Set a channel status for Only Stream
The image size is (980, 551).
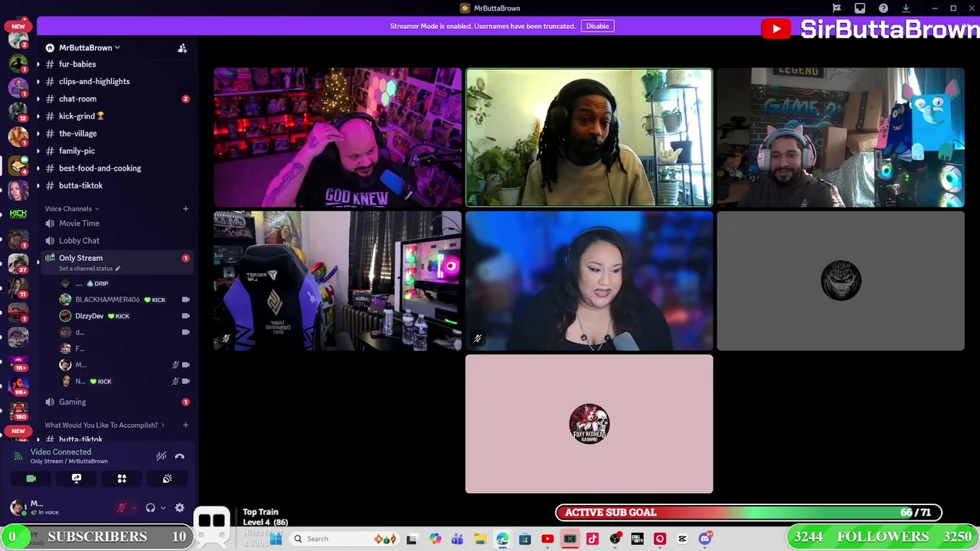click(90, 269)
